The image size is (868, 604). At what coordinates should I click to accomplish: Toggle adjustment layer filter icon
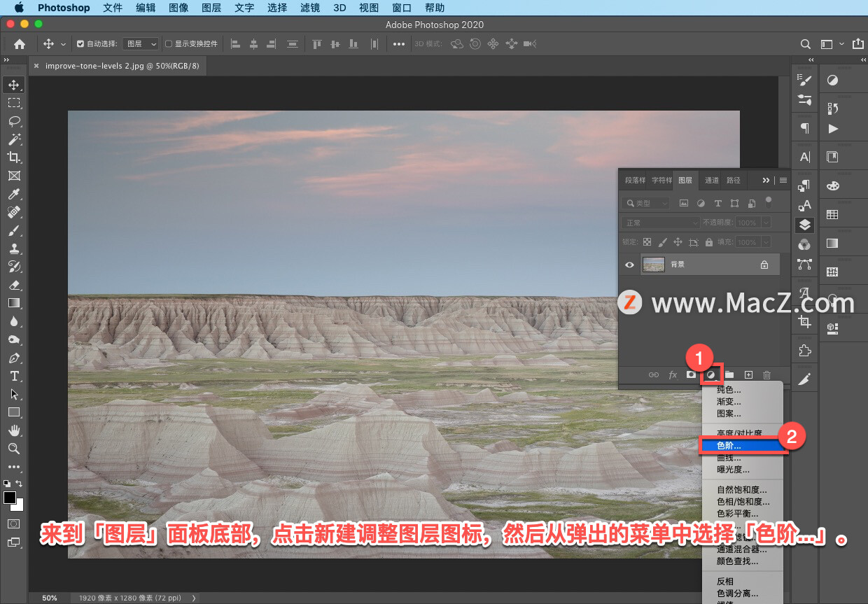click(x=701, y=204)
